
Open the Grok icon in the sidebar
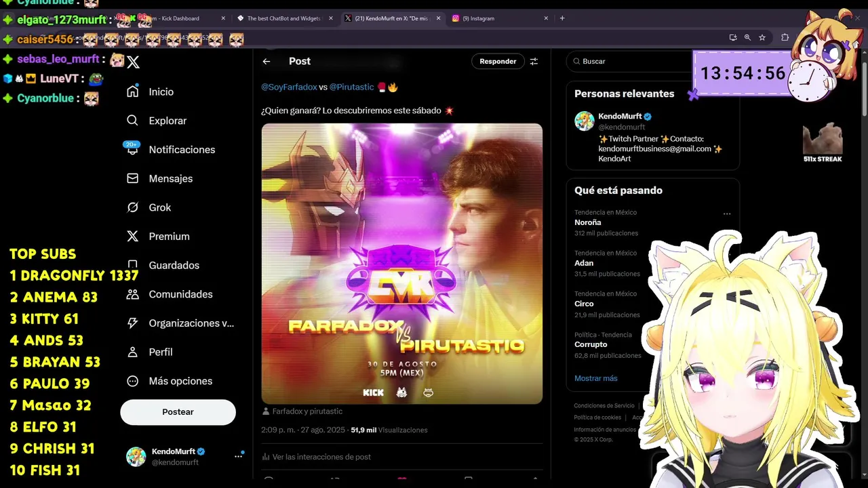point(133,207)
